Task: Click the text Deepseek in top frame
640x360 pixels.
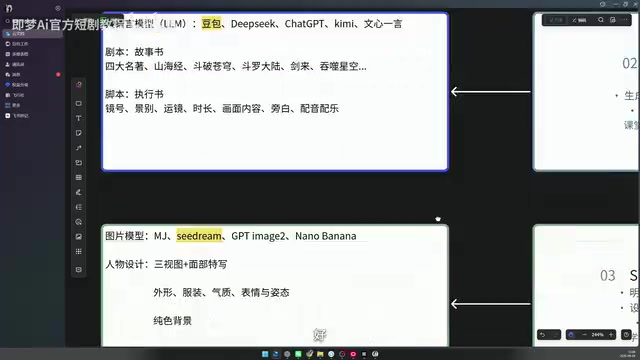Action: click(253, 24)
